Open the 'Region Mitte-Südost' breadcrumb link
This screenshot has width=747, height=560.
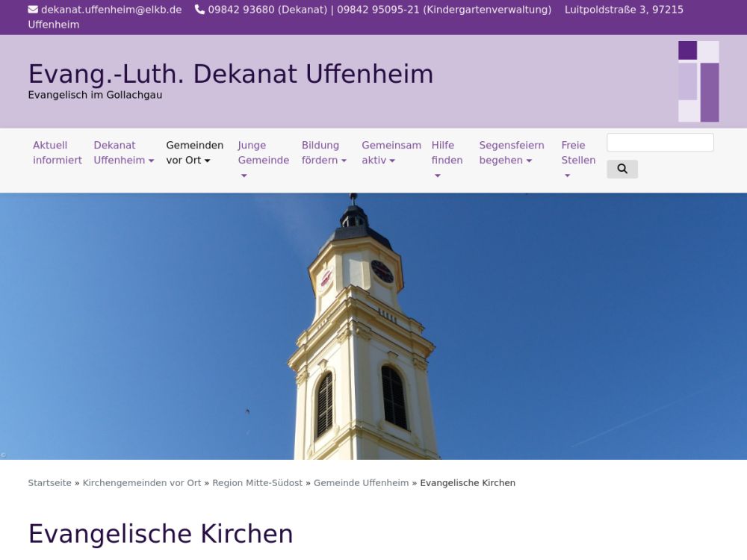[x=257, y=483]
